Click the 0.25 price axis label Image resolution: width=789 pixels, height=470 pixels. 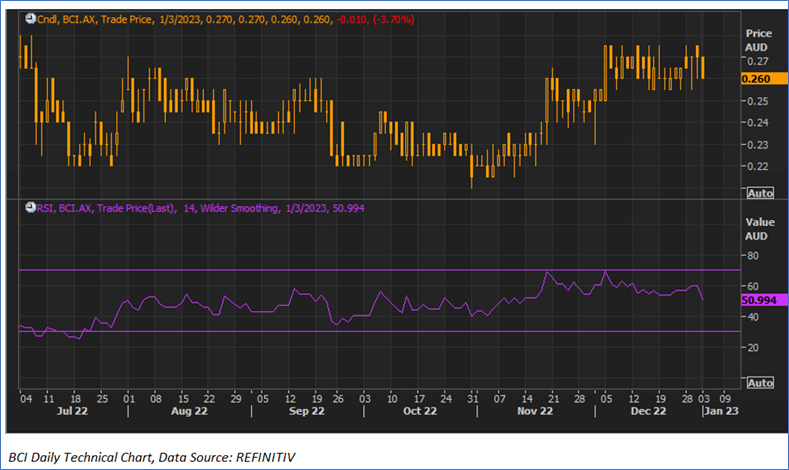click(x=757, y=101)
